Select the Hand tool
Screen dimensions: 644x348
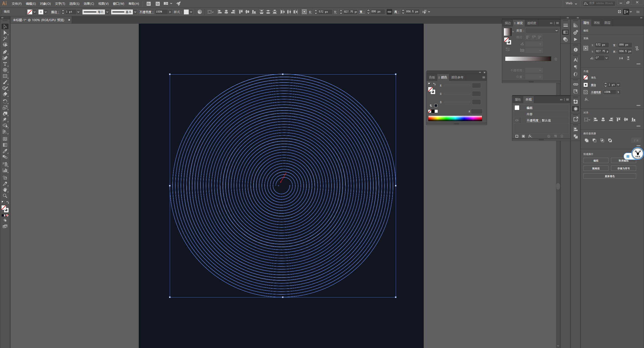(5, 190)
